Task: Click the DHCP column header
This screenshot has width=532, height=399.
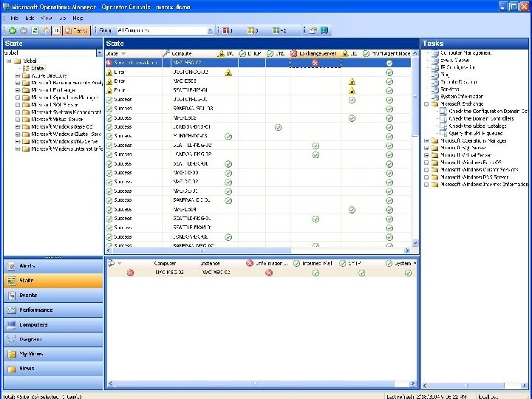Action: [x=251, y=54]
